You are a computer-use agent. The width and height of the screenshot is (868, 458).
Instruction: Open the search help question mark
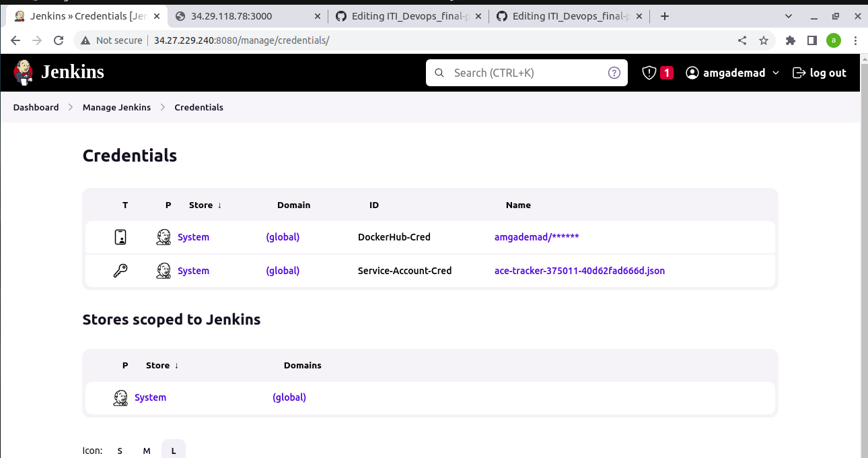tap(614, 73)
